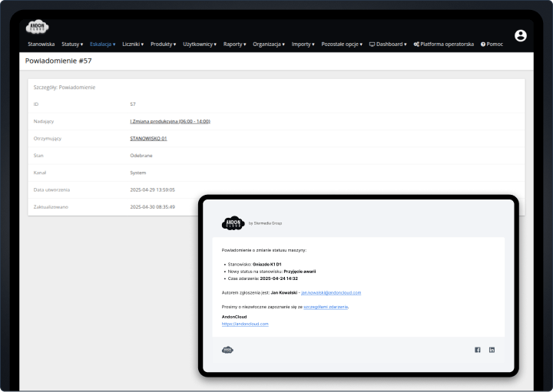Open the Pomoc help menu item
This screenshot has width=553, height=392.
click(492, 44)
